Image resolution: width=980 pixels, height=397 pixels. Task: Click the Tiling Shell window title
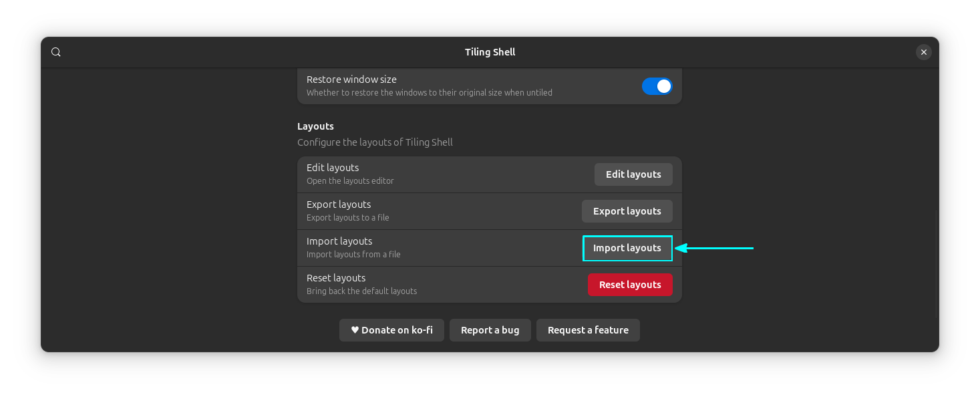[490, 51]
